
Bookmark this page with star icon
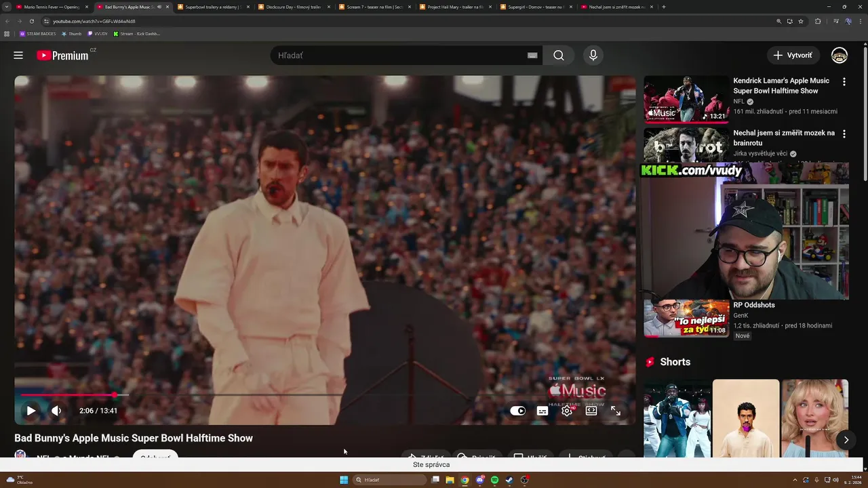(x=801, y=21)
